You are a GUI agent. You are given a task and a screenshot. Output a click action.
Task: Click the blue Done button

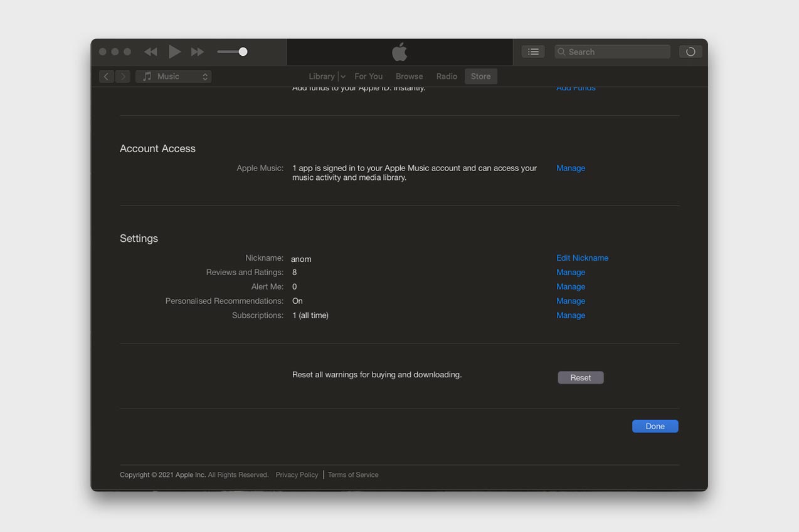655,426
